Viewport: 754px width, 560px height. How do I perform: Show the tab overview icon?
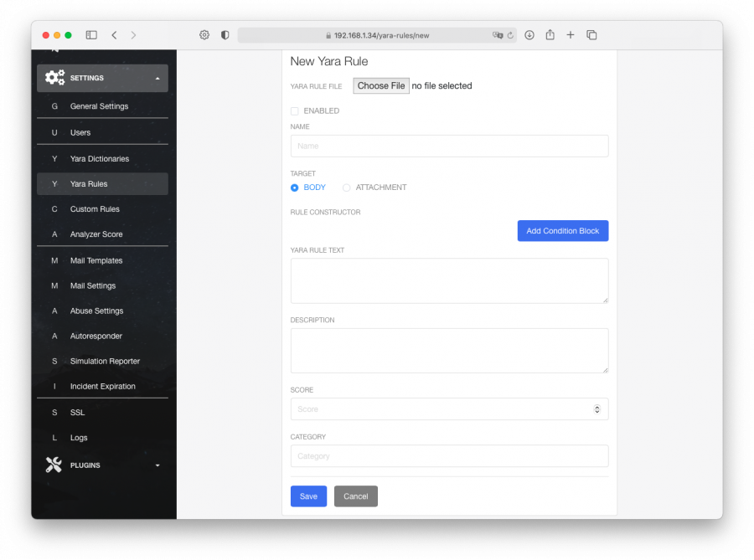pos(591,35)
